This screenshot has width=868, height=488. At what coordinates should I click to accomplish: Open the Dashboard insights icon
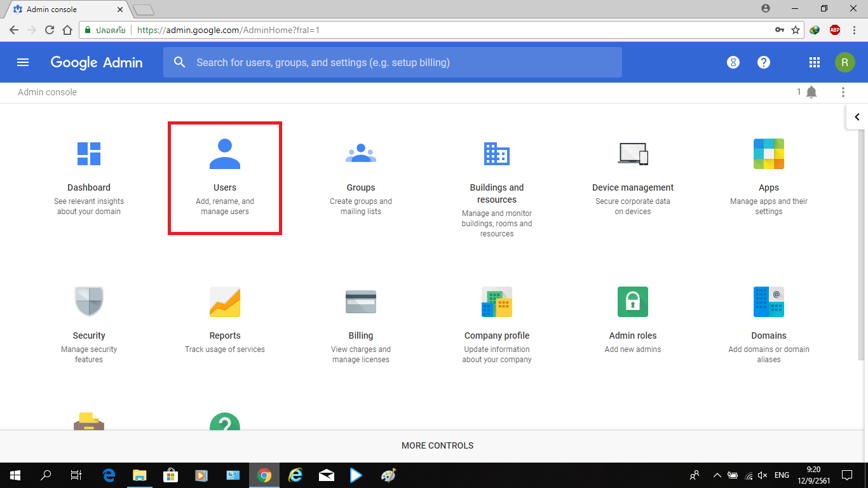tap(89, 154)
